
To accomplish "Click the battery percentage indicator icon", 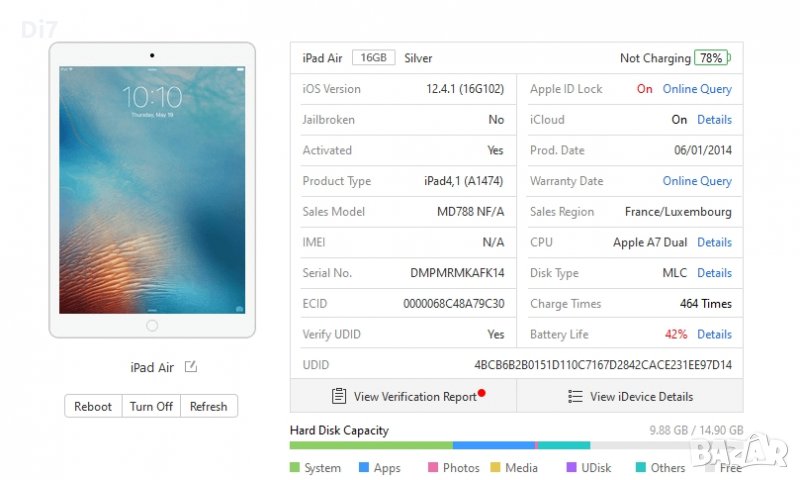I will click(712, 58).
